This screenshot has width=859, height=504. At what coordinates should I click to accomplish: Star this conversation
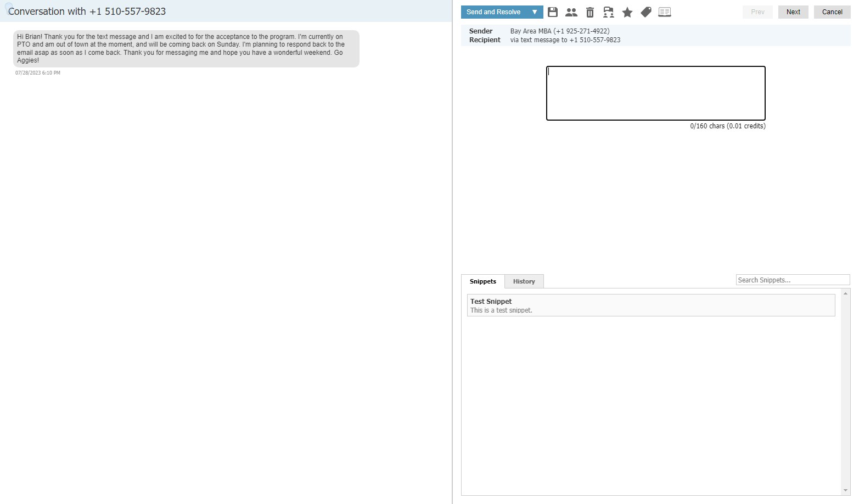click(x=627, y=12)
